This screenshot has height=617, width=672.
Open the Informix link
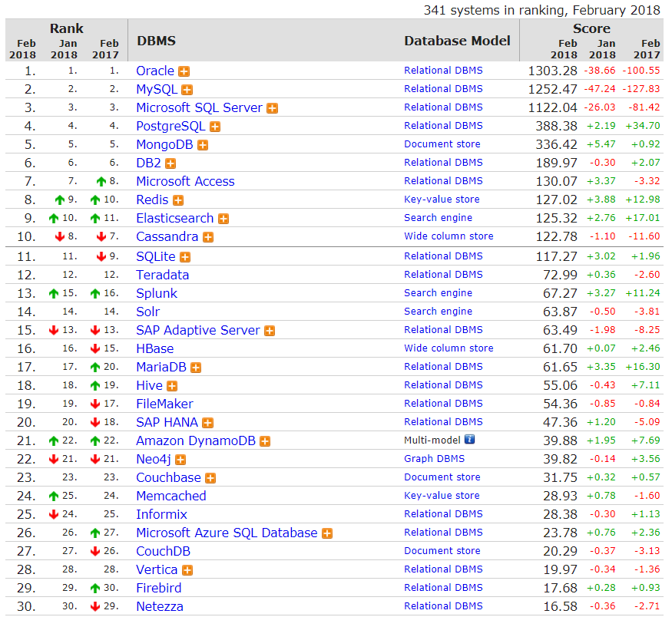tap(161, 514)
